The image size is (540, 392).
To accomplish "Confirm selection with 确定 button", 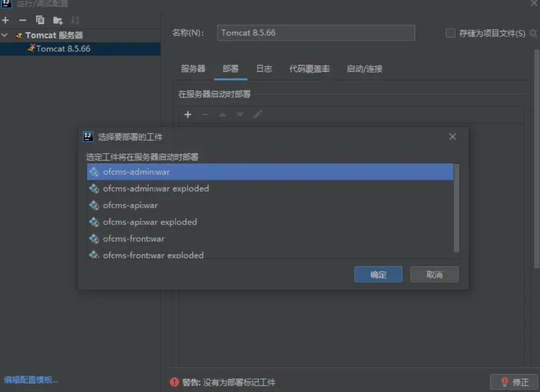I will 378,275.
